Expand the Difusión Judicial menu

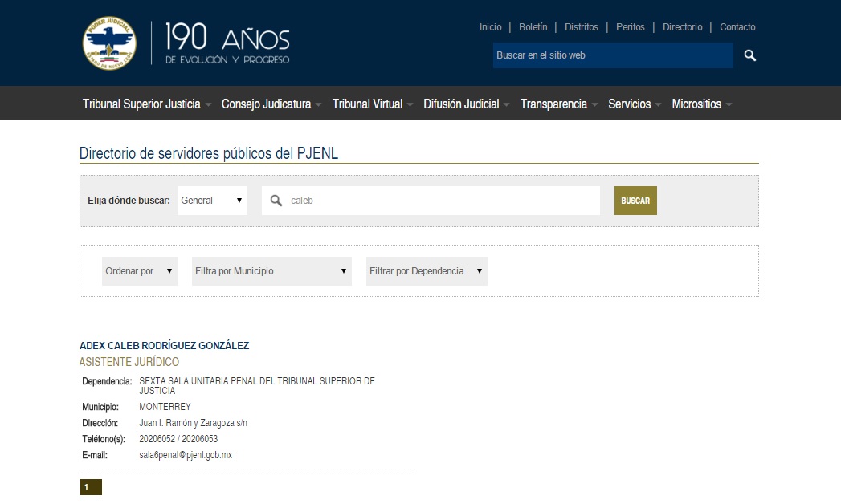(x=466, y=104)
